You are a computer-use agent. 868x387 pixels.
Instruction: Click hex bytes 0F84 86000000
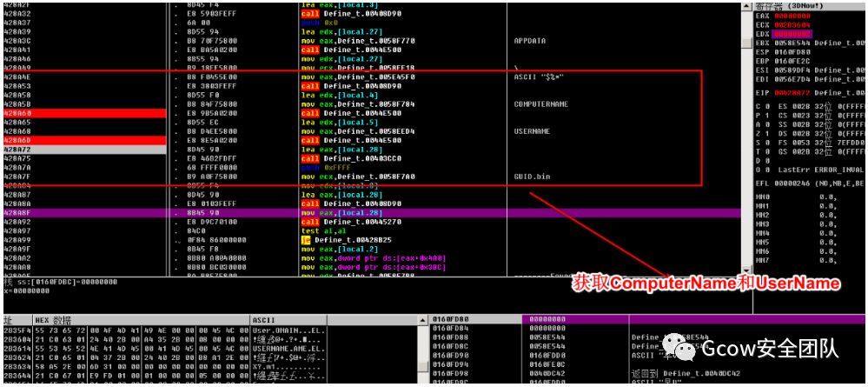[216, 240]
